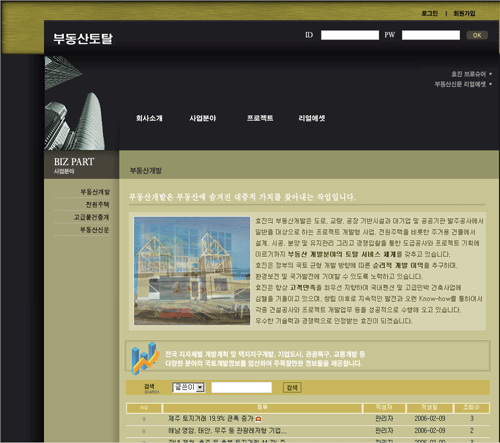Viewport: 500px width, 443px height.
Task: Click the red new-post icon after 제주 토지거래
Action: [259, 419]
